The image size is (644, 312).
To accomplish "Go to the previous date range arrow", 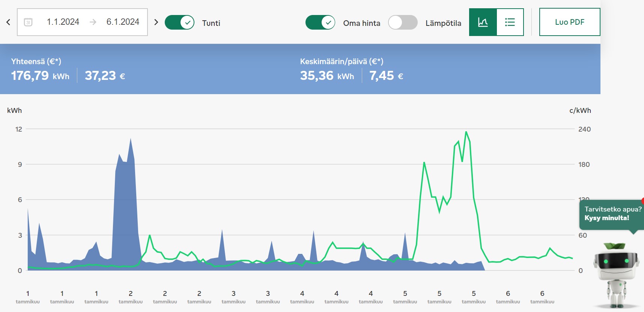I will coord(8,22).
